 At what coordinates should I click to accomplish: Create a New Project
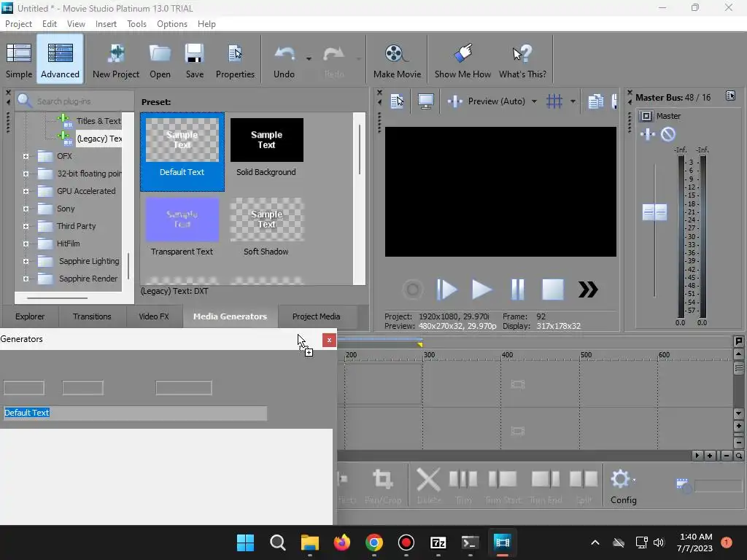click(x=116, y=60)
